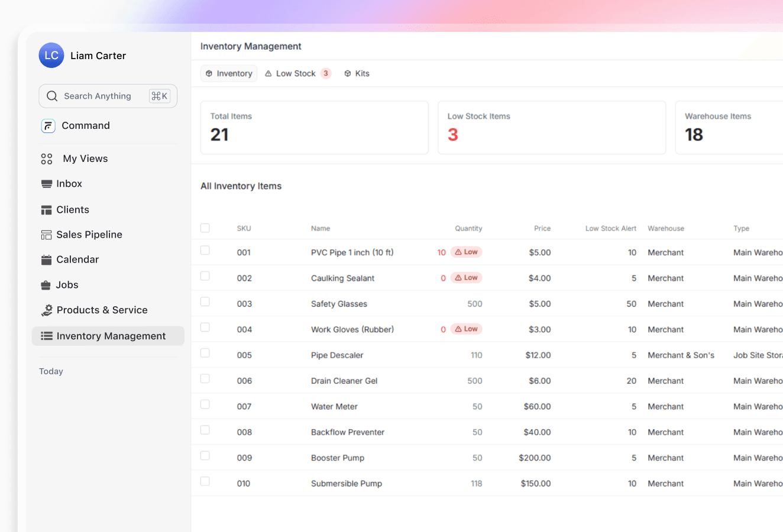Check the box for PVC Pipe row
The image size is (783, 532).
pos(205,251)
